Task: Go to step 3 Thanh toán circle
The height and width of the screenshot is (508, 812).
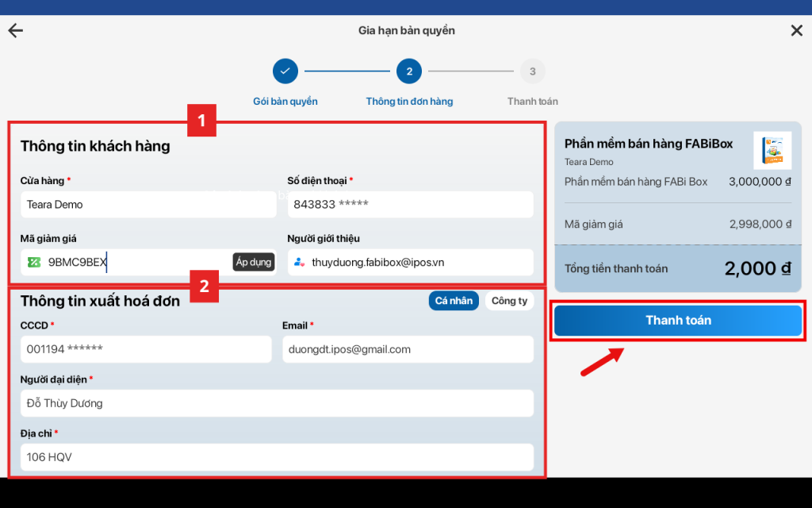Action: point(532,71)
